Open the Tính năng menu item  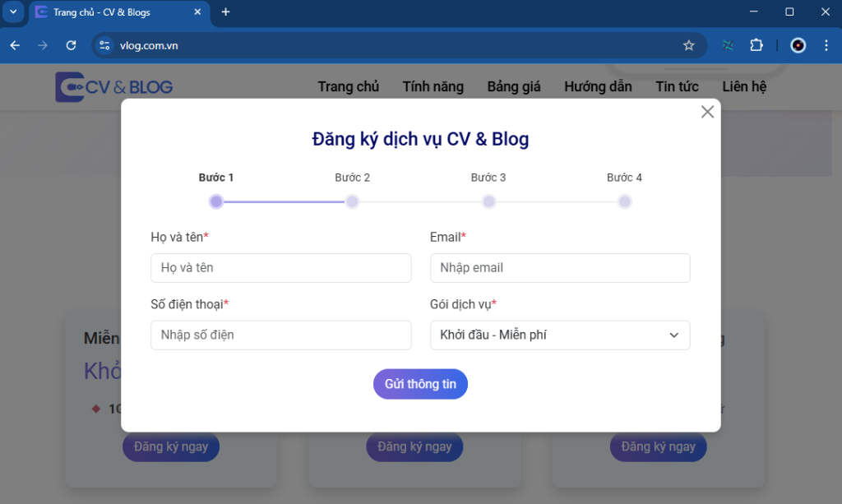(x=433, y=86)
